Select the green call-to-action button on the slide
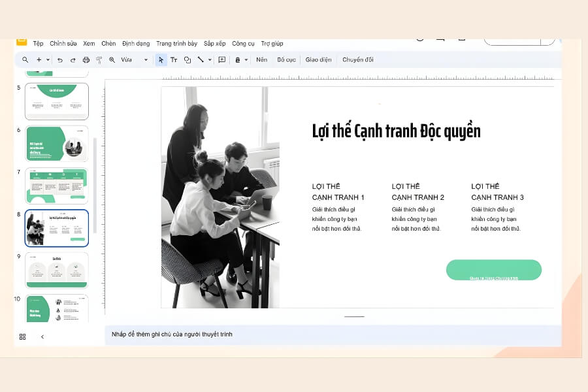This screenshot has height=392, width=588. click(x=494, y=269)
